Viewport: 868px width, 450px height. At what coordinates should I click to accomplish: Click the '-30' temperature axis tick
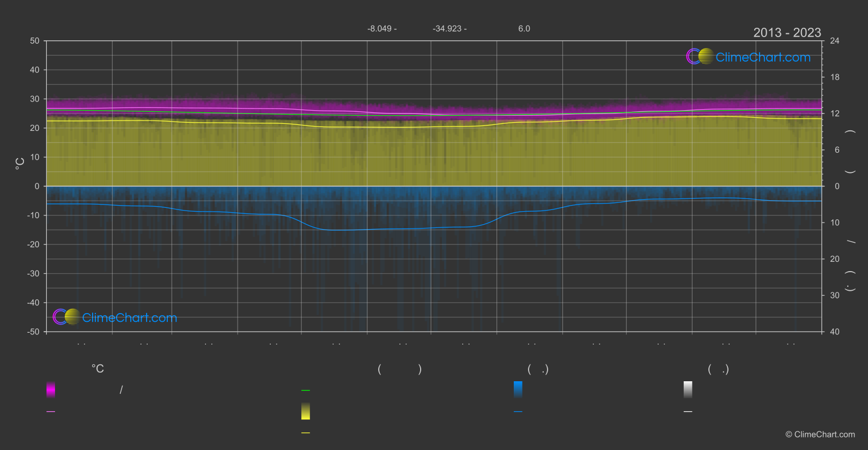coord(34,273)
